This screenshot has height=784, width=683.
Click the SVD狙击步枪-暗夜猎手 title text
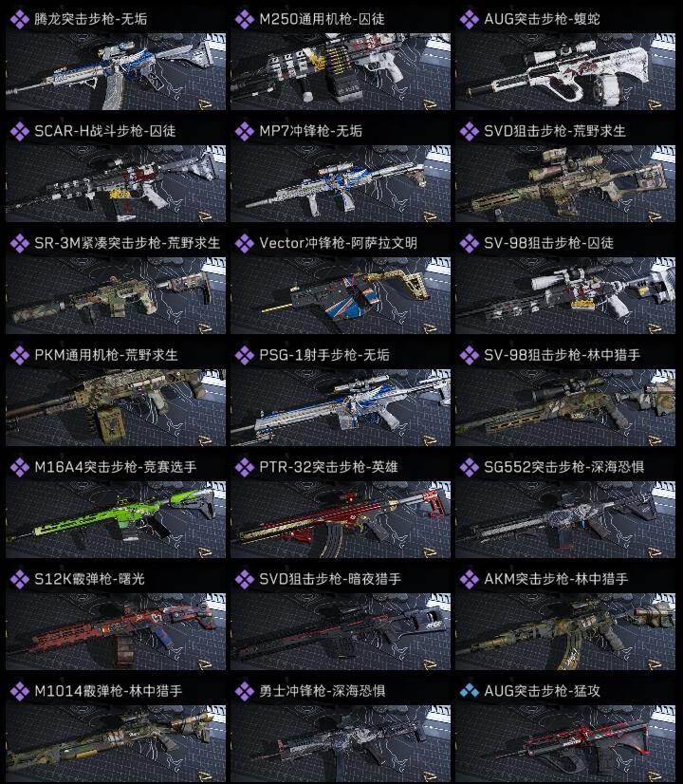click(x=330, y=579)
